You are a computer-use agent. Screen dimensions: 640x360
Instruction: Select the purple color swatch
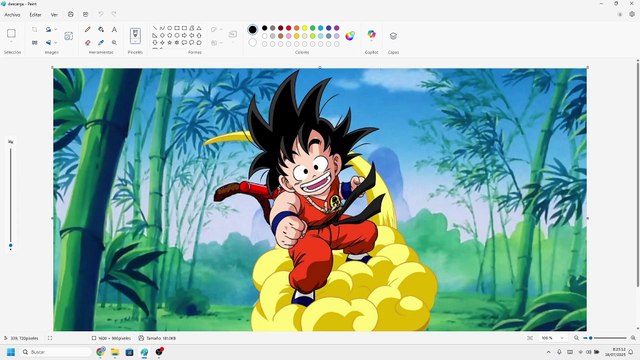pyautogui.click(x=337, y=28)
